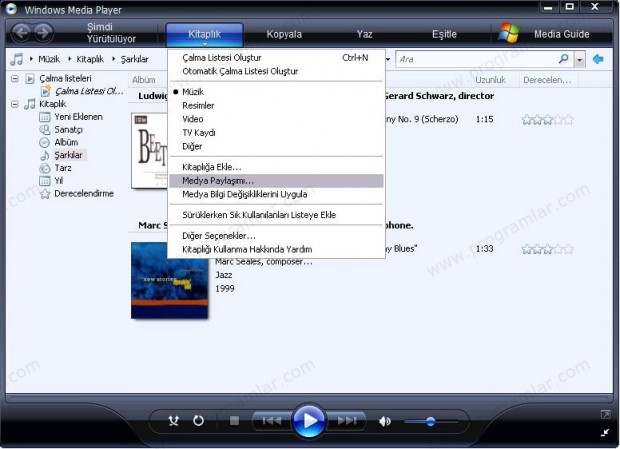Viewport: 620px width, 449px height.
Task: Select Otomatik Çalma Listesi Oluştur
Action: click(x=276, y=71)
